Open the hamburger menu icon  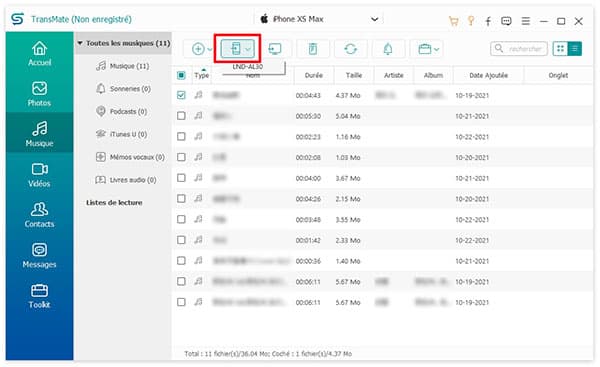coord(526,21)
